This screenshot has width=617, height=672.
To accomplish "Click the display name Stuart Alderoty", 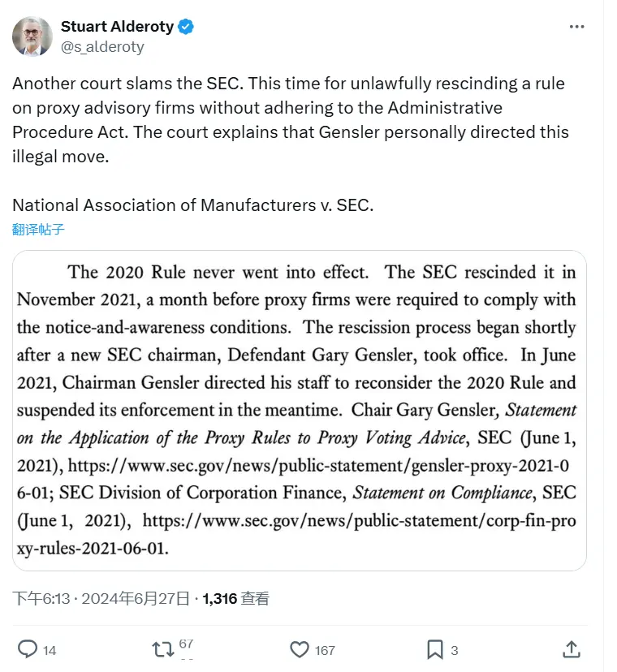I will tap(116, 26).
